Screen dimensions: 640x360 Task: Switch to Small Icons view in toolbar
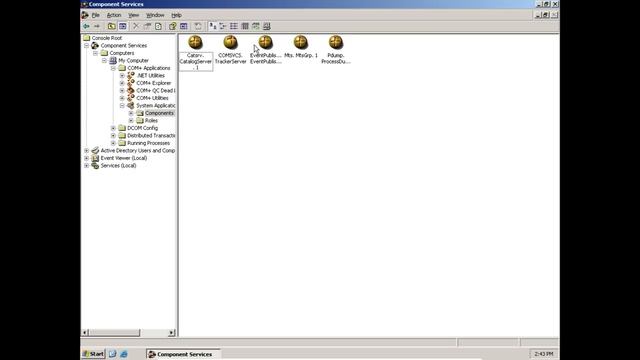(x=223, y=26)
